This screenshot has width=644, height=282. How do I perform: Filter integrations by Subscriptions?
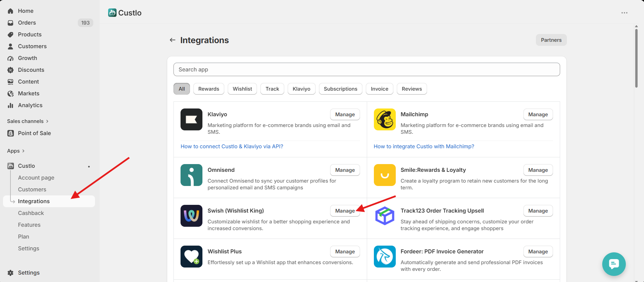point(341,89)
